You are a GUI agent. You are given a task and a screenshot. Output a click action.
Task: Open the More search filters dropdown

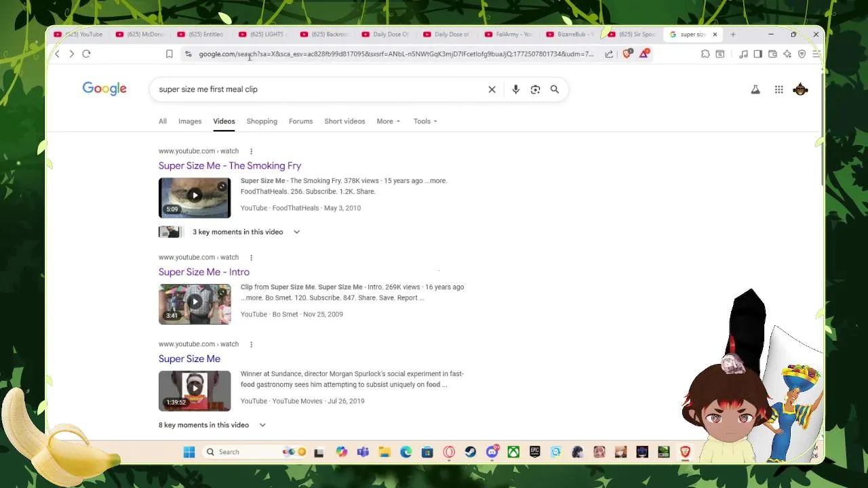[389, 121]
